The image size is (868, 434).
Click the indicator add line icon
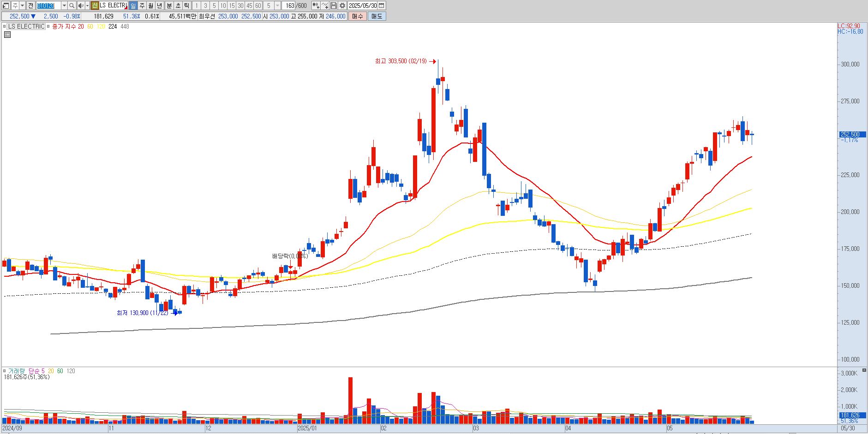pos(325,6)
